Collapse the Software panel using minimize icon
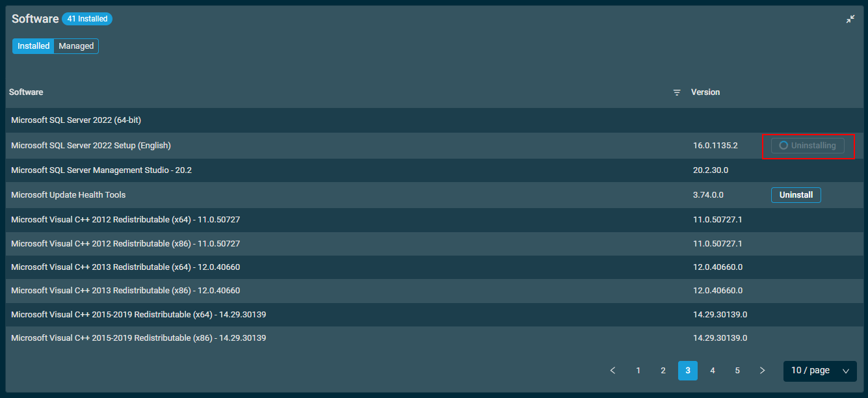The height and width of the screenshot is (398, 868). point(850,20)
